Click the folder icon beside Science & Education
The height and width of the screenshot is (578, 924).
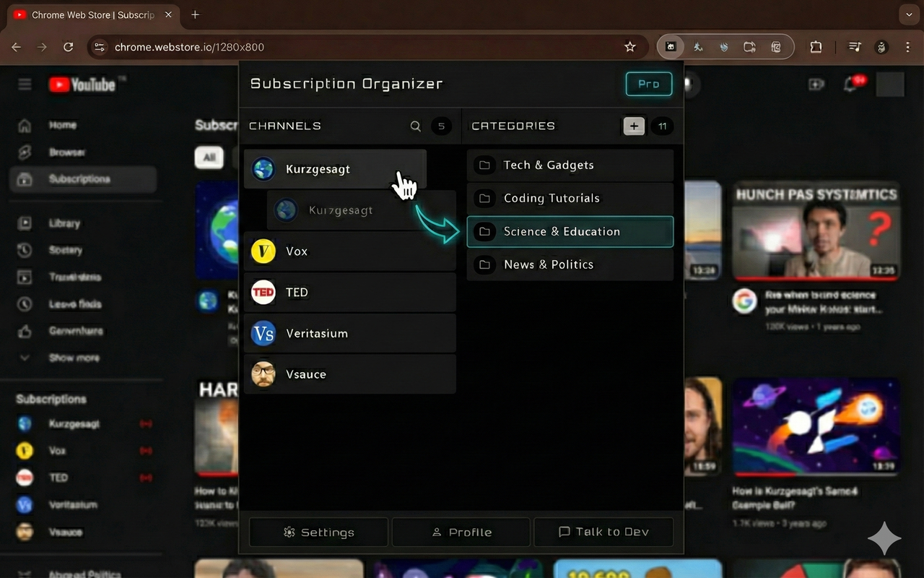click(x=485, y=231)
